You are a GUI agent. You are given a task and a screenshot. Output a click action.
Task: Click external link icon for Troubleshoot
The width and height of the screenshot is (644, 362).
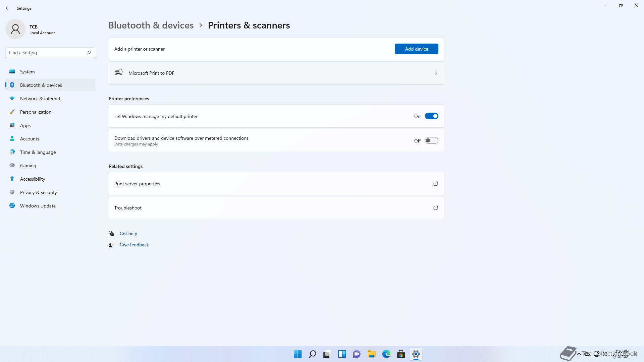point(436,208)
